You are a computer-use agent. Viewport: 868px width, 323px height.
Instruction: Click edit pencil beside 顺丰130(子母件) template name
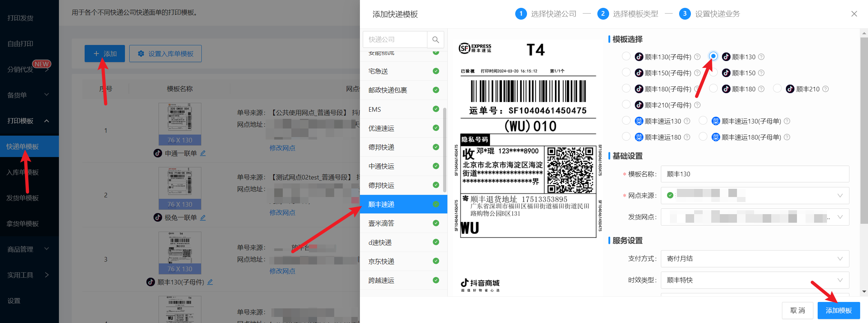click(x=210, y=282)
